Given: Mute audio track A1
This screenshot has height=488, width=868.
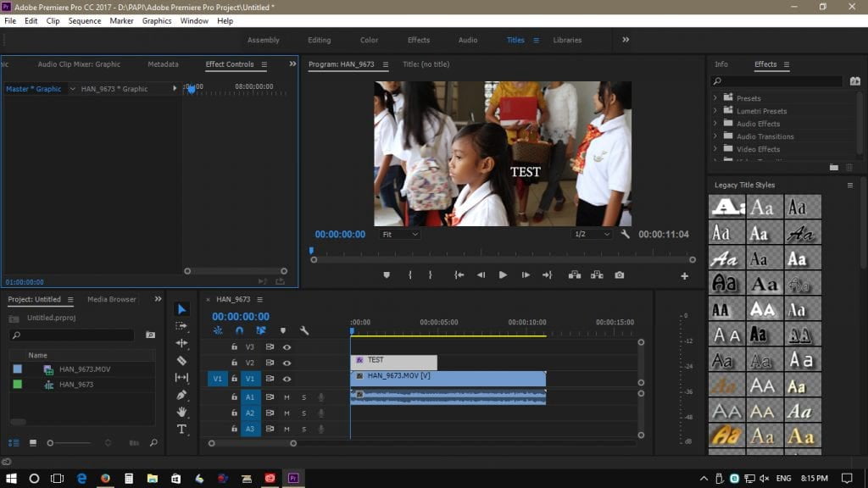Looking at the screenshot, I should (287, 397).
